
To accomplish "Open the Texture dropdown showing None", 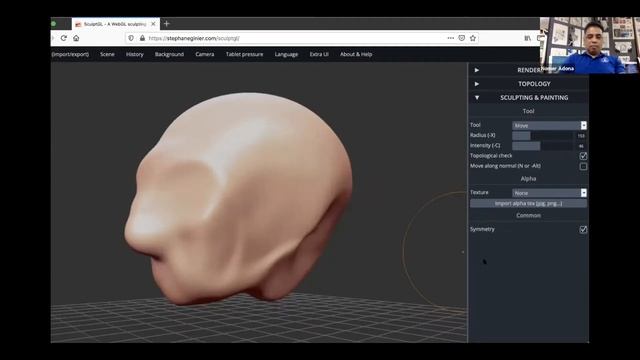I will 549,193.
